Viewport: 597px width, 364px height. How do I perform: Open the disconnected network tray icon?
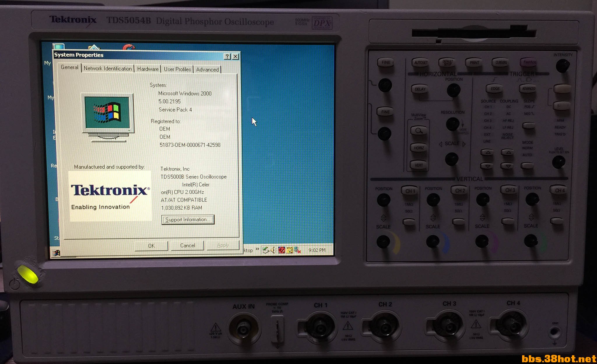point(297,250)
